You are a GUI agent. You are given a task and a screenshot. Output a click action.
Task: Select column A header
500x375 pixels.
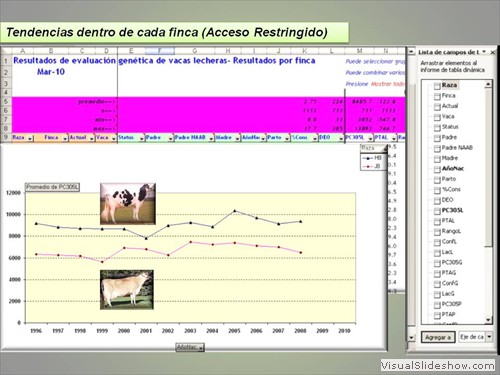coord(23,51)
